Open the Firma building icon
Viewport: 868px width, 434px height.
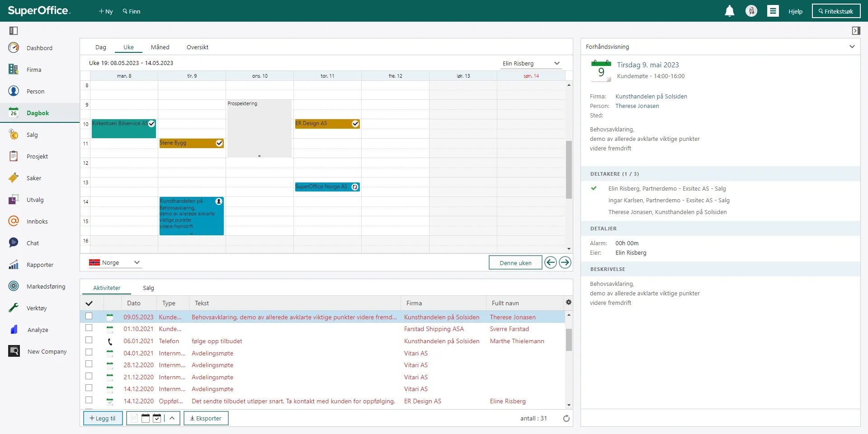click(x=14, y=69)
